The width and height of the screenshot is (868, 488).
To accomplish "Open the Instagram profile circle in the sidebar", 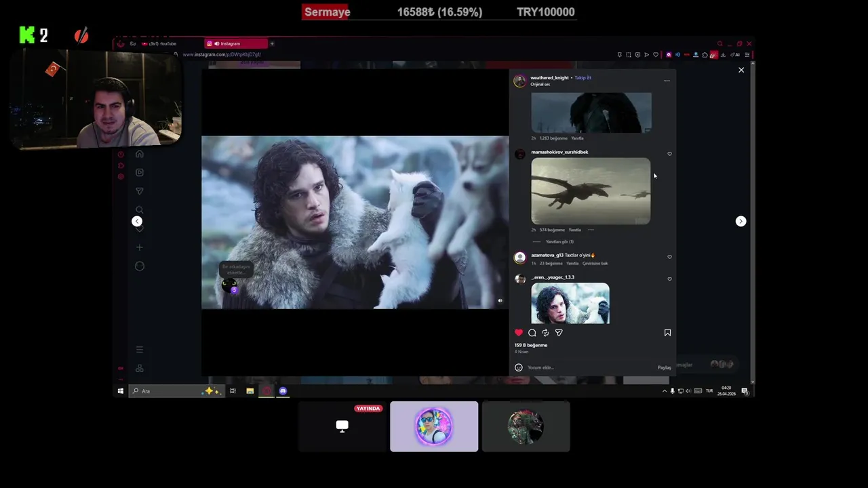I will click(140, 266).
